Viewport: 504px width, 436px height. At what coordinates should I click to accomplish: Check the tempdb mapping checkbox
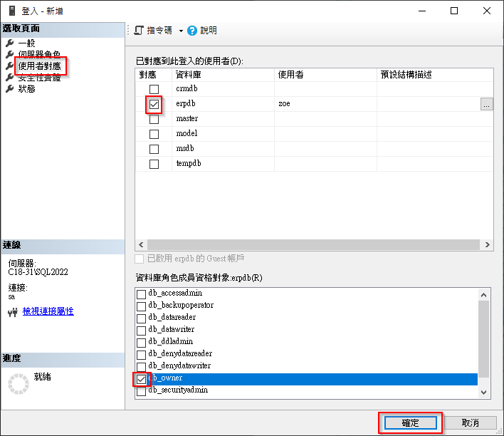tap(154, 164)
